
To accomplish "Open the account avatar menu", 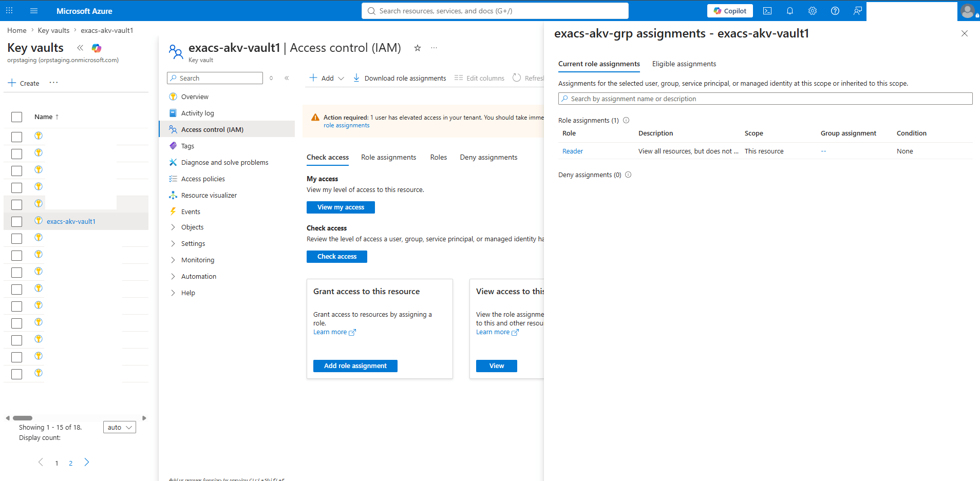I will 968,11.
